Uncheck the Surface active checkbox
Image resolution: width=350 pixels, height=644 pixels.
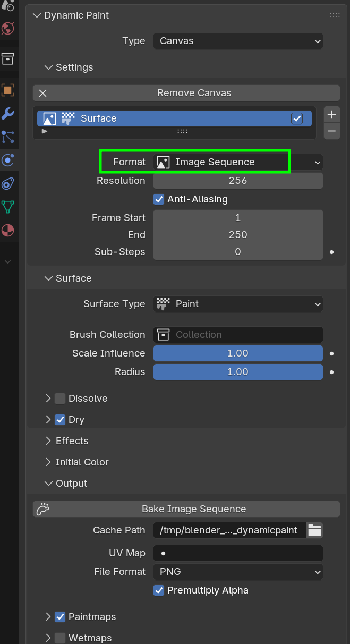click(297, 118)
